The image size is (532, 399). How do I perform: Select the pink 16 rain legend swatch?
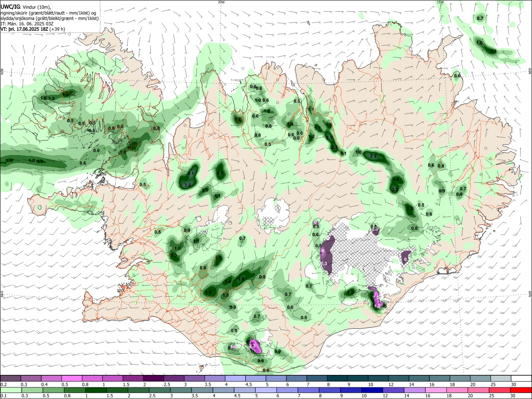[x=435, y=390]
